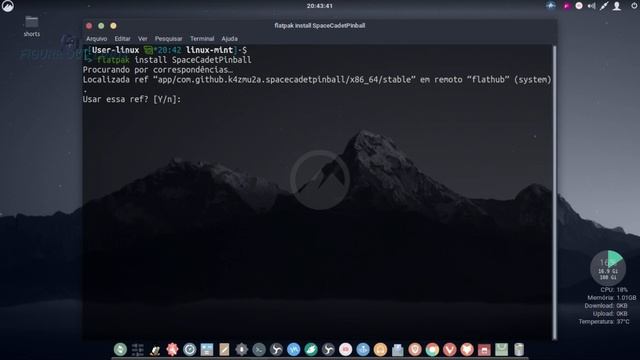Open the red gear-shaped dock icon
The width and height of the screenshot is (640, 360).
pos(172,349)
